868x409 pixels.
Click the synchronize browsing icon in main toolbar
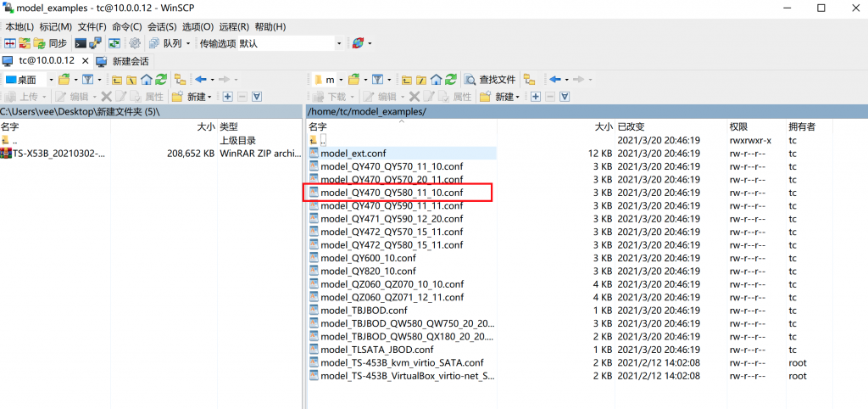coord(25,43)
